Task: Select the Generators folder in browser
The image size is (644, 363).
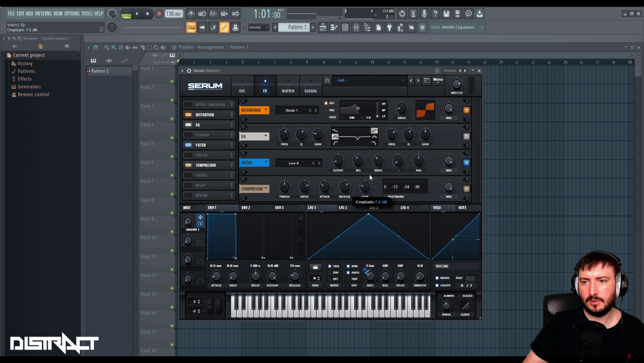Action: (x=29, y=87)
